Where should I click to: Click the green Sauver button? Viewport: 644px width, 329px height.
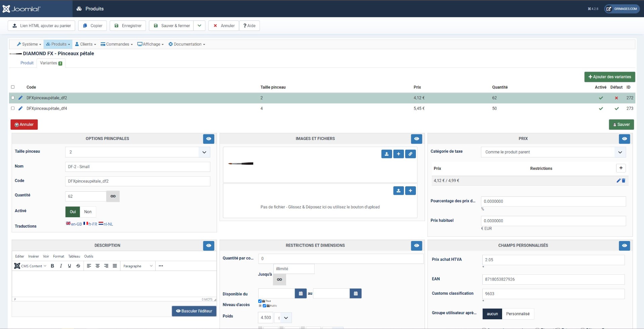pos(622,125)
